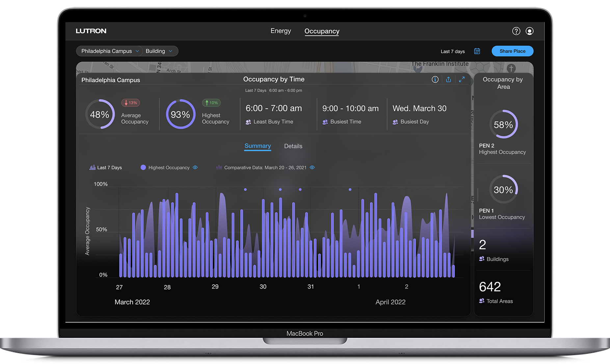Click the Occupancy by Area heading
The width and height of the screenshot is (610, 364).
pos(503,83)
